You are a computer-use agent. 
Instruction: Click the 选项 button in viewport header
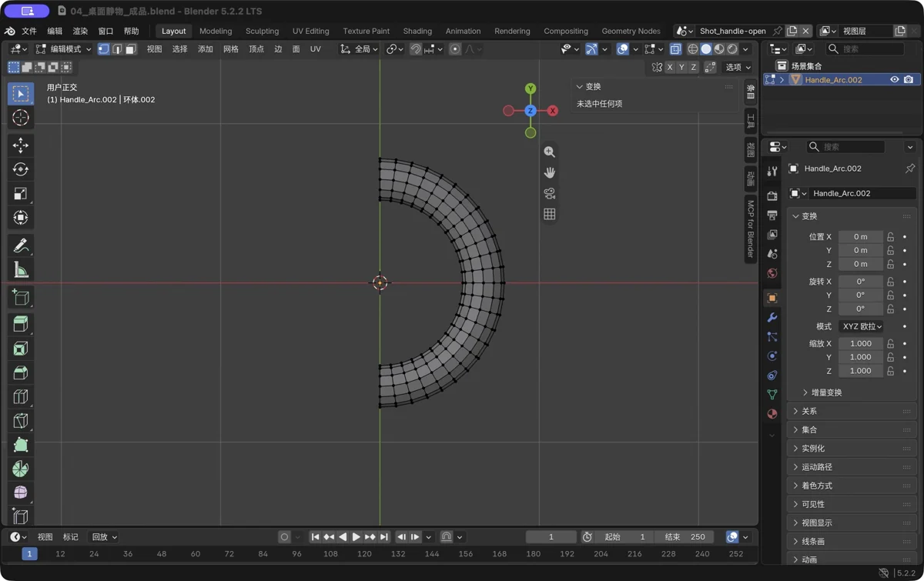pos(738,68)
